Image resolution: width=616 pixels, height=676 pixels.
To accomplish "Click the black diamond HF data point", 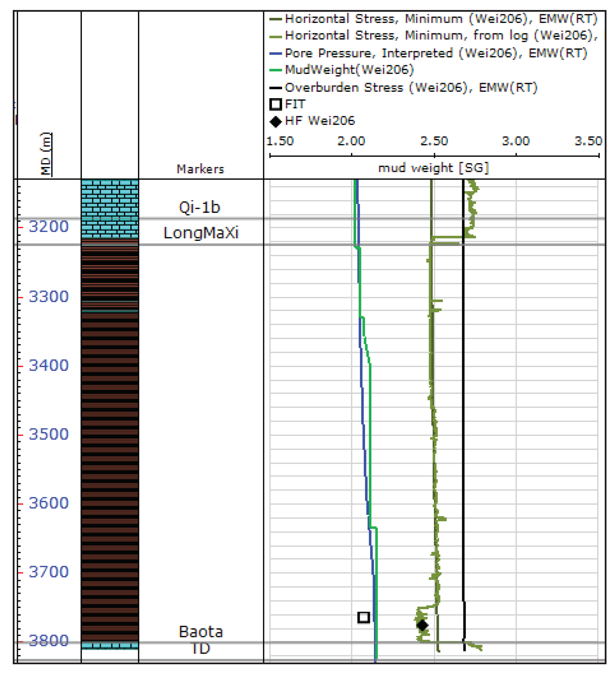I will (x=422, y=625).
